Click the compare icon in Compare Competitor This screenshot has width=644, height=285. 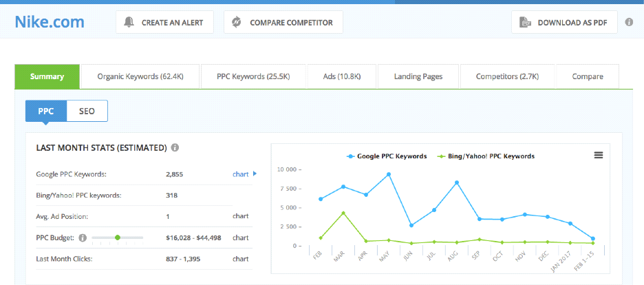237,22
